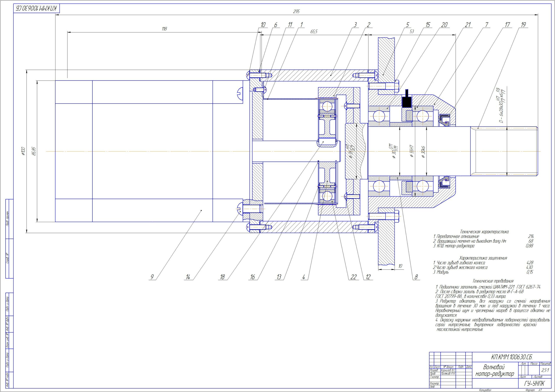
Task: Click part balloon number '6'
Action: [276, 25]
